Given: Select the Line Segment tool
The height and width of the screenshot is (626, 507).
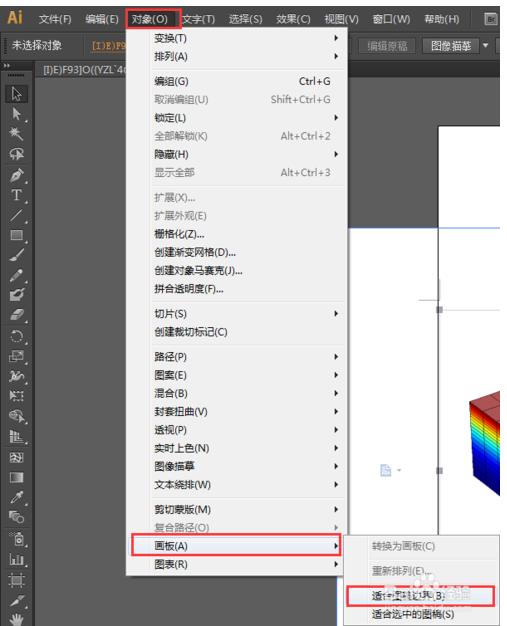Looking at the screenshot, I should (x=16, y=215).
